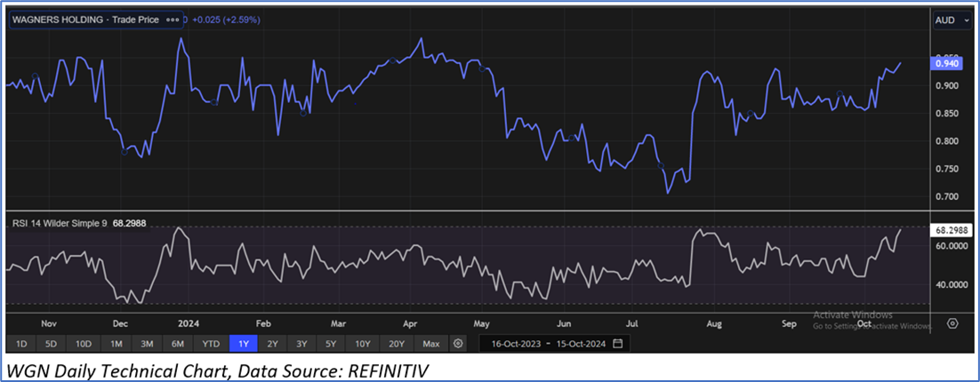
Task: Click the Apr label on time axis
Action: click(410, 324)
